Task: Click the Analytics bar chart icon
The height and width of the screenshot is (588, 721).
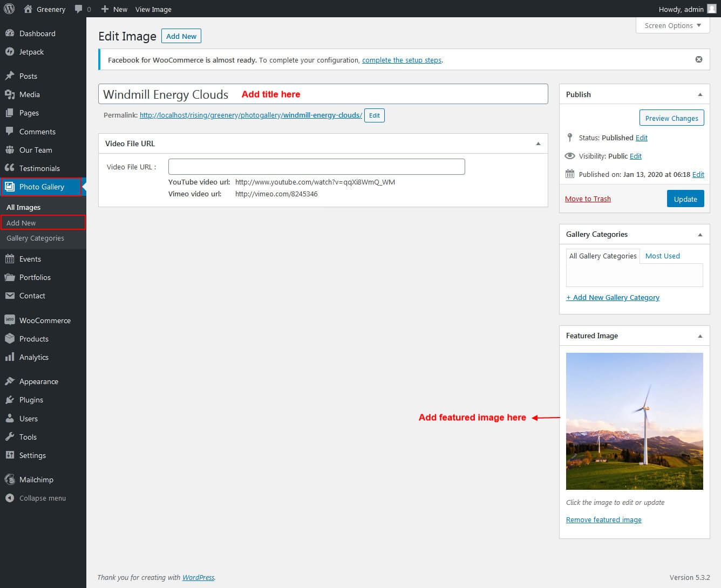Action: point(10,357)
